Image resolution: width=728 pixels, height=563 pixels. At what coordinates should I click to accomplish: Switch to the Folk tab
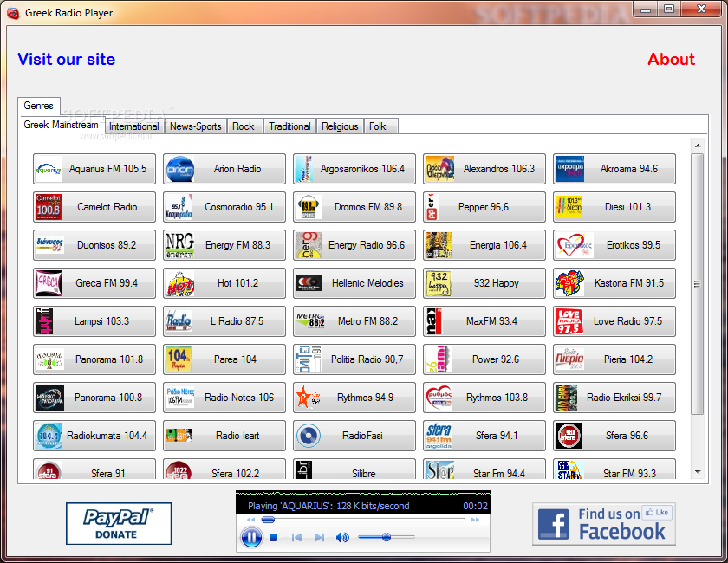coord(380,126)
